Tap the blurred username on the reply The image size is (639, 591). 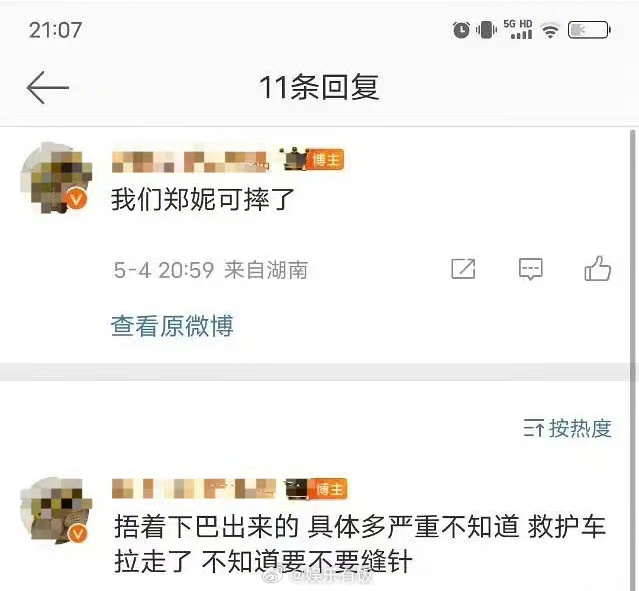[x=194, y=489]
